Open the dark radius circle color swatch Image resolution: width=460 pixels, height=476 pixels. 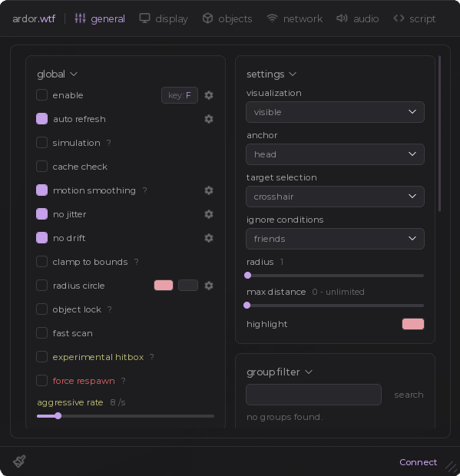(188, 286)
